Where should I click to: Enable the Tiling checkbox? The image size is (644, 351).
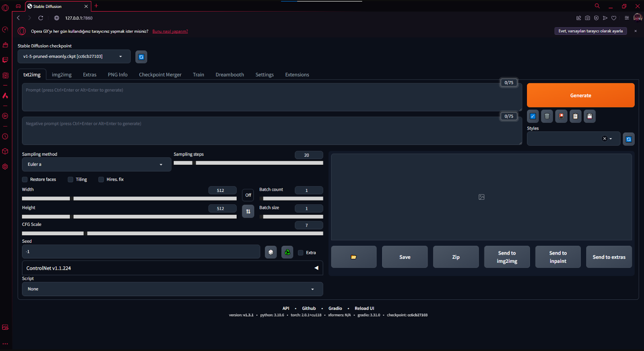pos(70,179)
